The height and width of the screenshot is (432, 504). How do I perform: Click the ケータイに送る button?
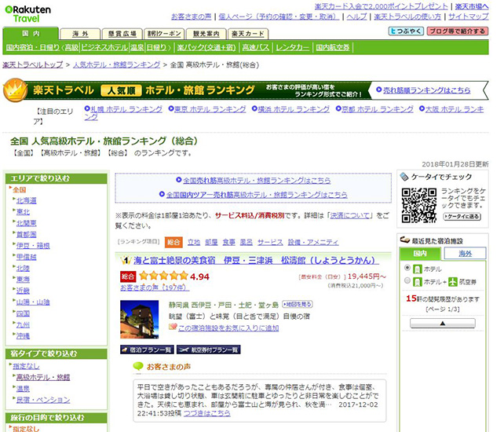[x=462, y=217]
